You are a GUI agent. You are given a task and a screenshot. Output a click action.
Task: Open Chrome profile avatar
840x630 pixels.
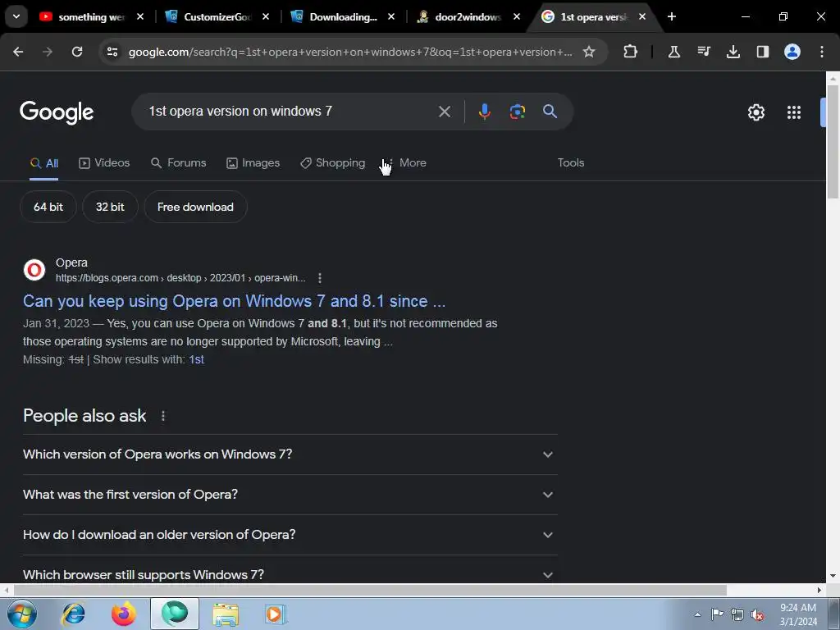point(792,52)
